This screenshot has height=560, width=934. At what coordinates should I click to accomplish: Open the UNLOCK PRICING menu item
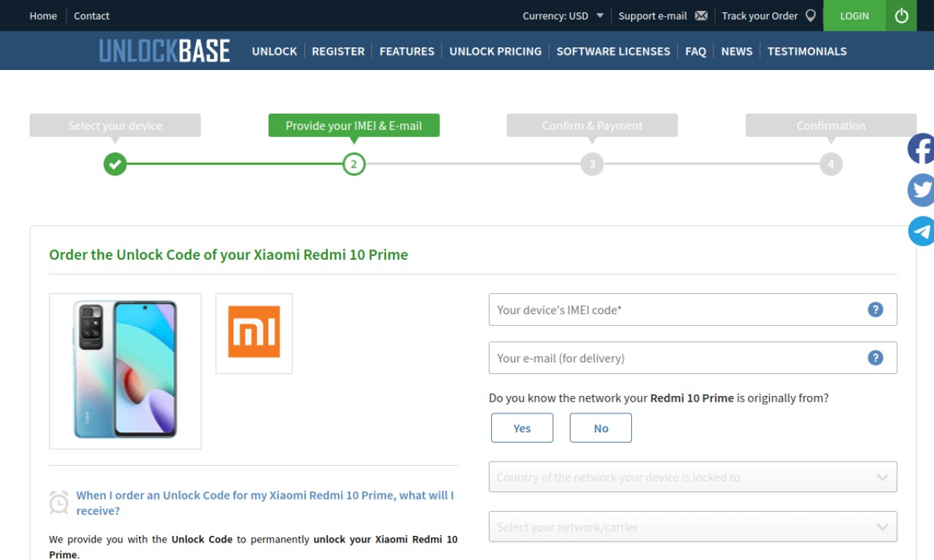point(495,51)
